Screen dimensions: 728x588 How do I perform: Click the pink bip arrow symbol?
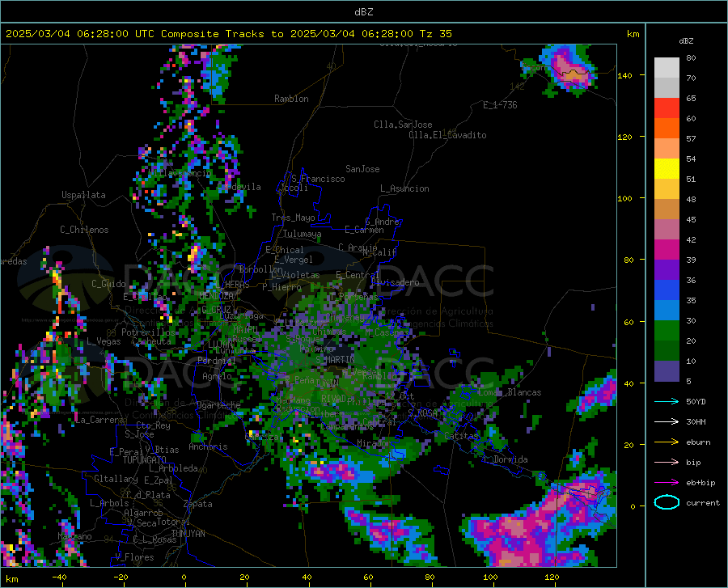[667, 463]
